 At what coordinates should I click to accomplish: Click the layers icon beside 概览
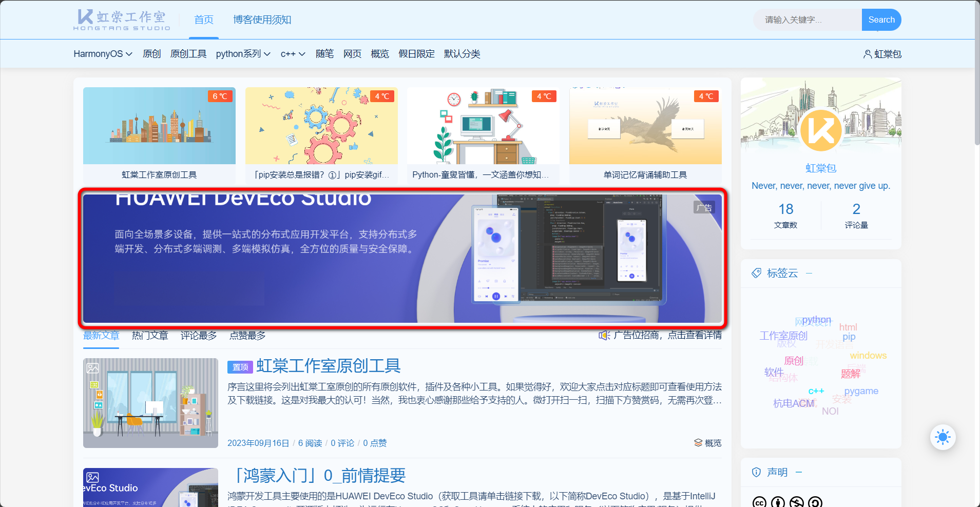[x=698, y=443]
